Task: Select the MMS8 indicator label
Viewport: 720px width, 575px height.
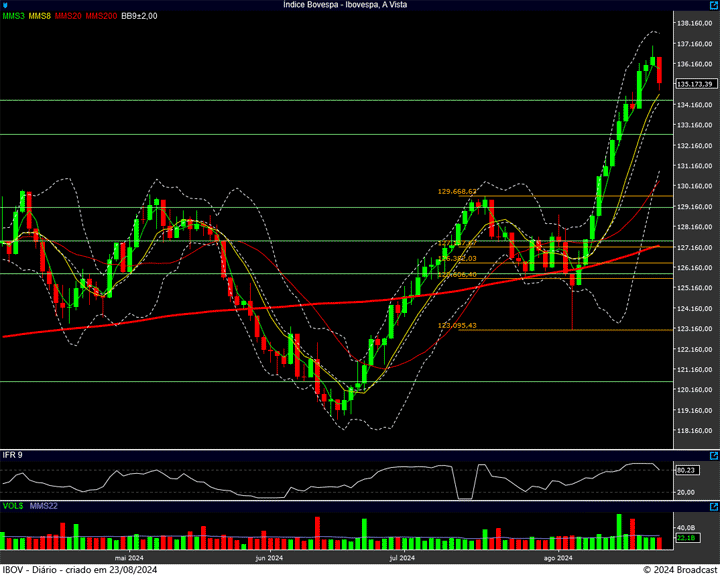Action: tap(40, 17)
